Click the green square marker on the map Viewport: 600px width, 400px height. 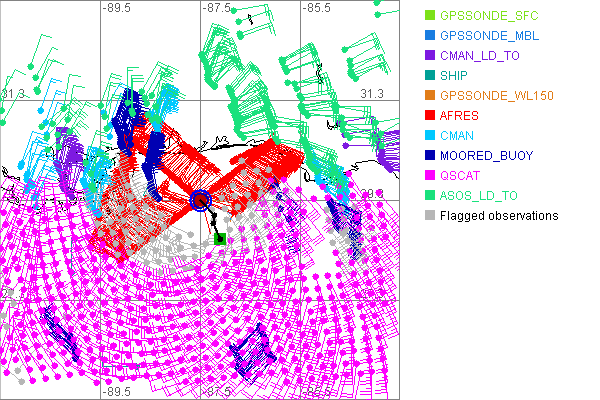click(x=220, y=240)
